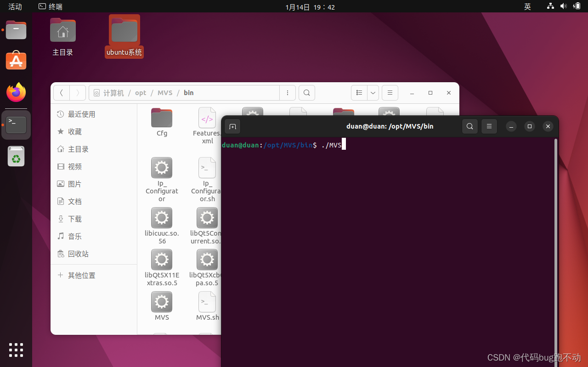Image resolution: width=588 pixels, height=367 pixels.
Task: Click the terminal search icon
Action: [x=469, y=126]
